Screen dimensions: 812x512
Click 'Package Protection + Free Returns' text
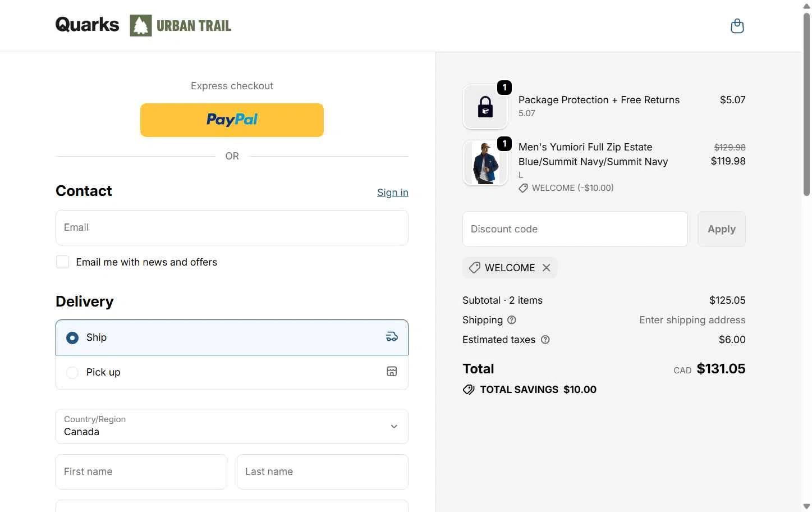(x=599, y=100)
